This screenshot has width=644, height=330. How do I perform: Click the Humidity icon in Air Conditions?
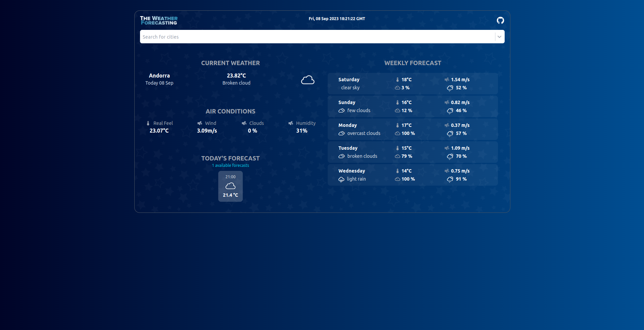(291, 123)
